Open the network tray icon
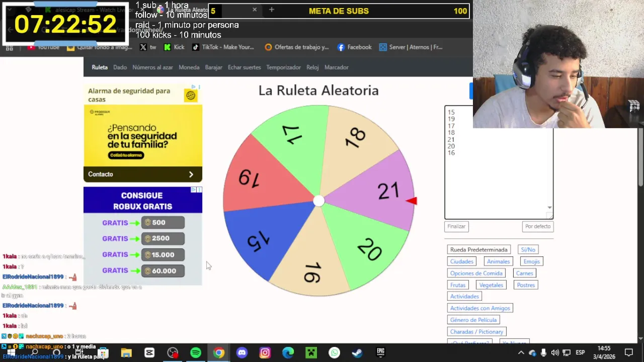Viewport: 644px width, 362px height. coord(567,353)
